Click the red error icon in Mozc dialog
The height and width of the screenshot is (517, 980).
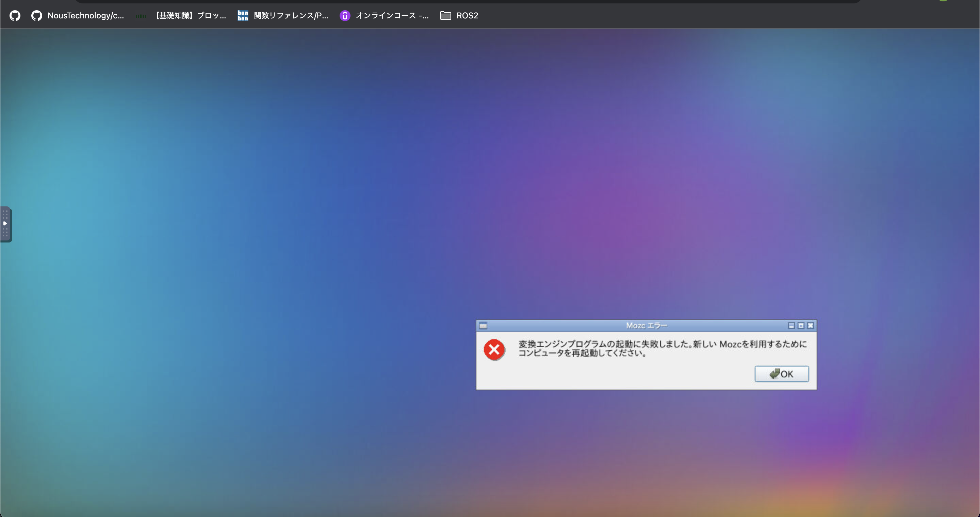pos(494,349)
